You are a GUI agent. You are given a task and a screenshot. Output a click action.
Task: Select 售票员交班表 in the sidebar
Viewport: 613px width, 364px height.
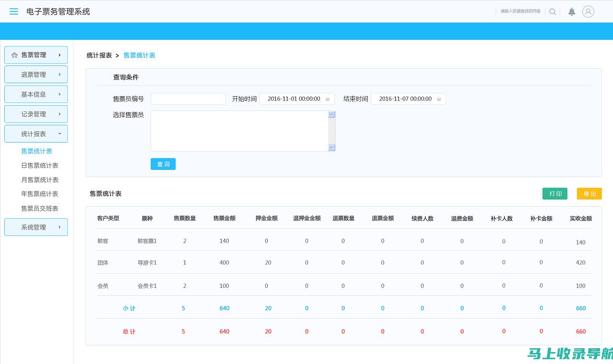40,209
